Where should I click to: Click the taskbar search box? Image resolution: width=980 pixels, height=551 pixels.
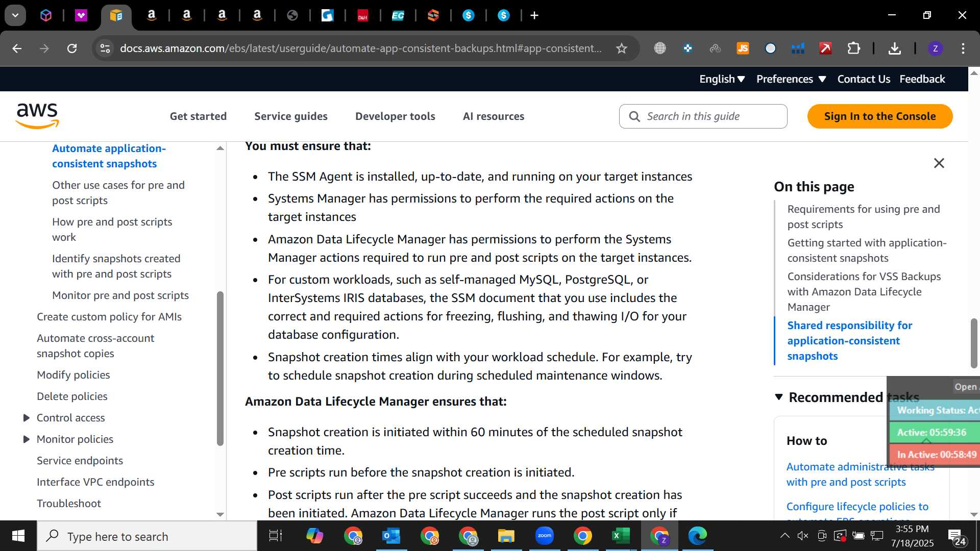[x=147, y=536]
